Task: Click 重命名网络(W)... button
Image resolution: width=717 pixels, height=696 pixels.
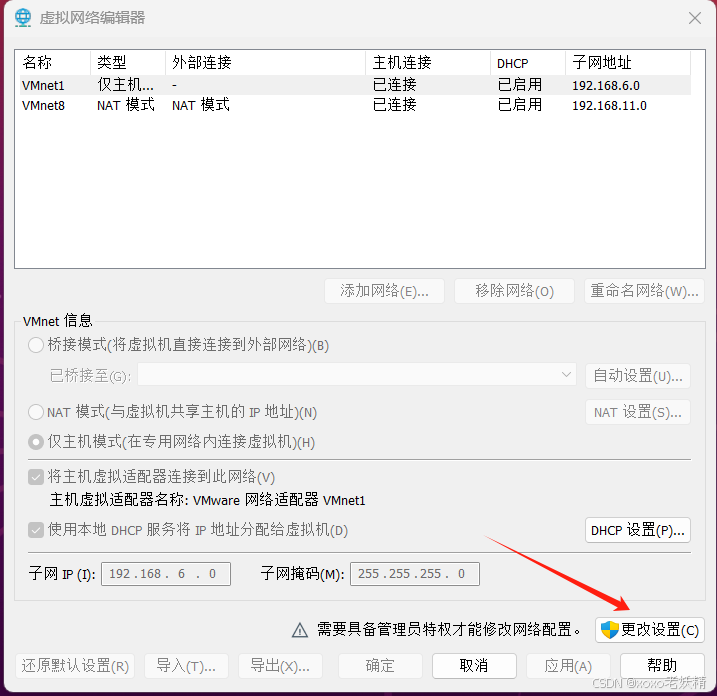Action: [x=644, y=291]
